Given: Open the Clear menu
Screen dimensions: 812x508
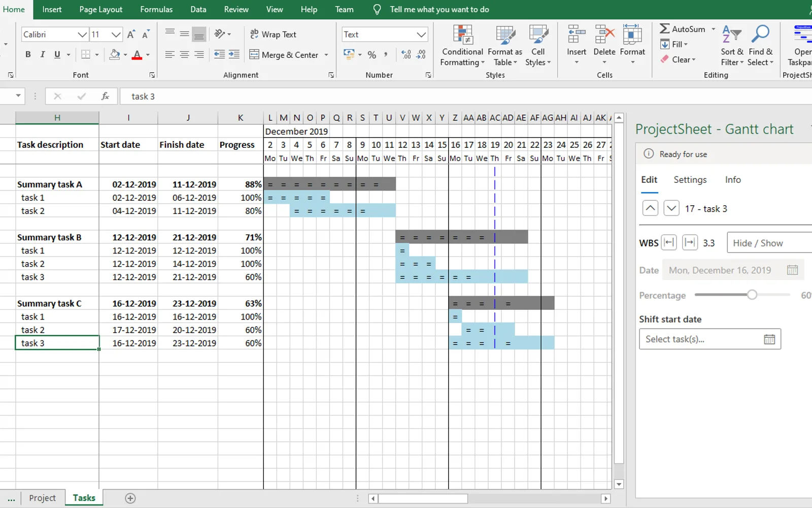Looking at the screenshot, I should point(679,59).
